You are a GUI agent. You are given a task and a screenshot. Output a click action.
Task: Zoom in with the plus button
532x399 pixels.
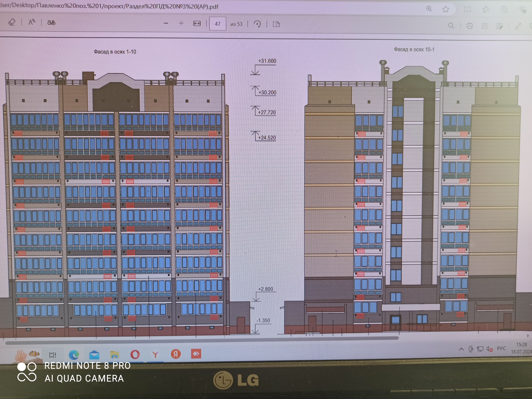pos(181,23)
